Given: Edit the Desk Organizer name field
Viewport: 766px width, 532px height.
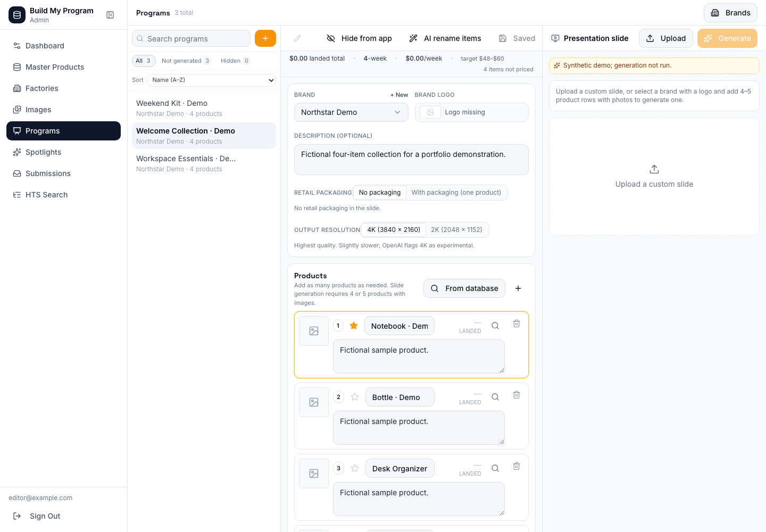Looking at the screenshot, I should pos(400,468).
